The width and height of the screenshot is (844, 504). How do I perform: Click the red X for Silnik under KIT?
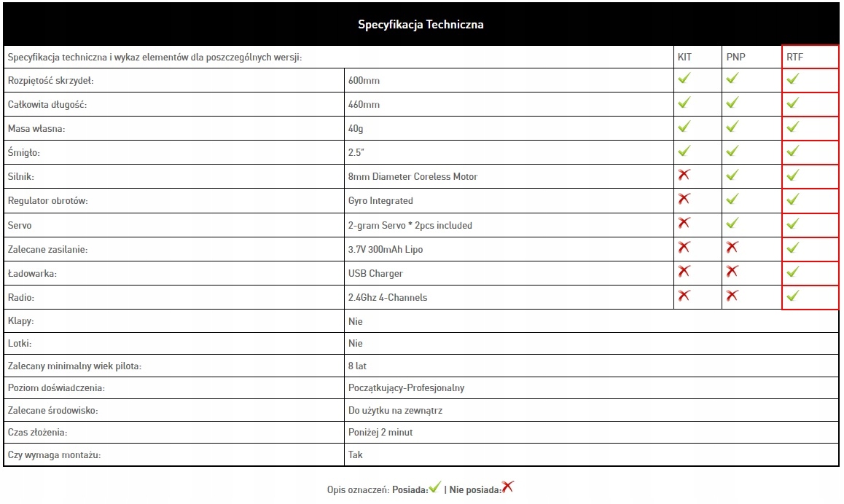684,175
